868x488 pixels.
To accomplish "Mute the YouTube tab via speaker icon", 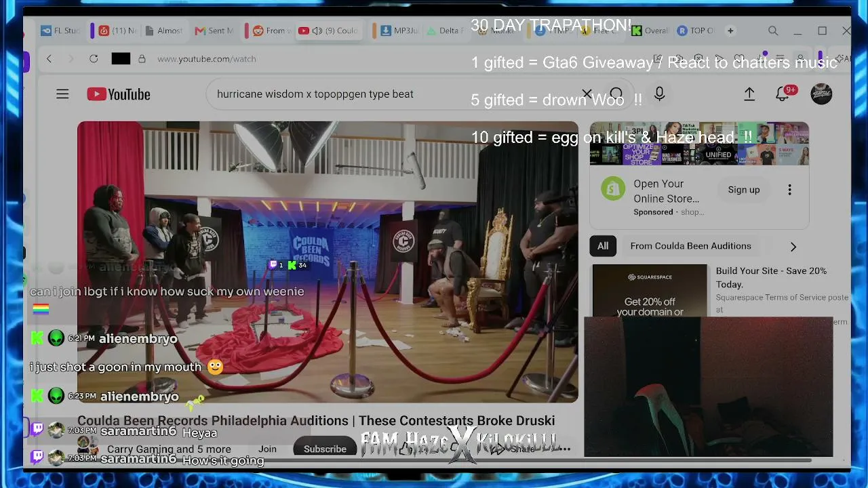I will click(x=317, y=30).
